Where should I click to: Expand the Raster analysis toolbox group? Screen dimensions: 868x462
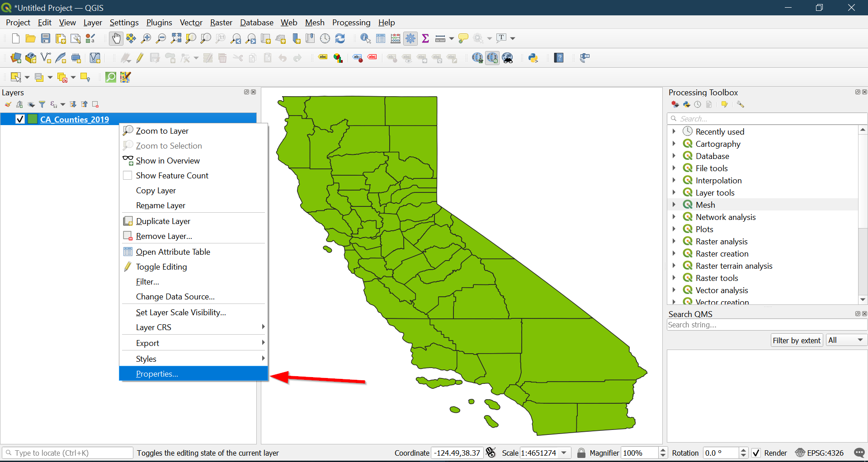coord(674,241)
